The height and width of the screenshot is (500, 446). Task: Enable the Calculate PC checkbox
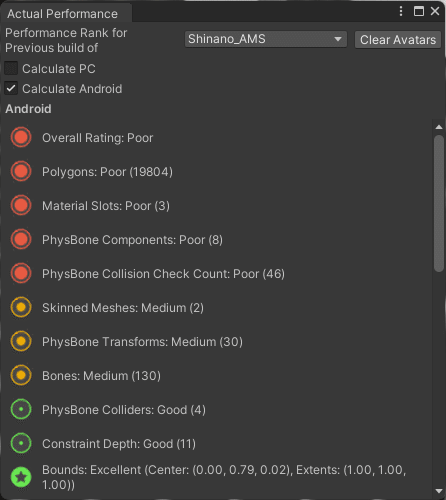pyautogui.click(x=11, y=68)
